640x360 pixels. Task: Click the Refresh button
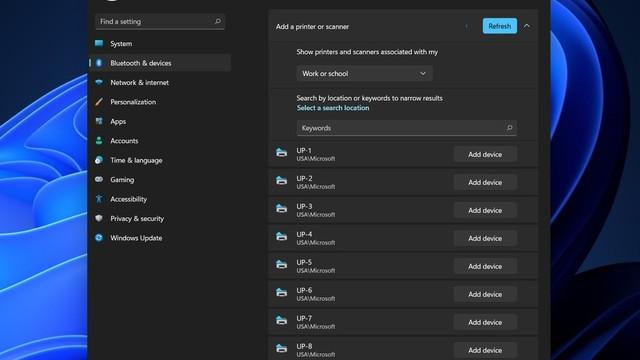point(500,26)
